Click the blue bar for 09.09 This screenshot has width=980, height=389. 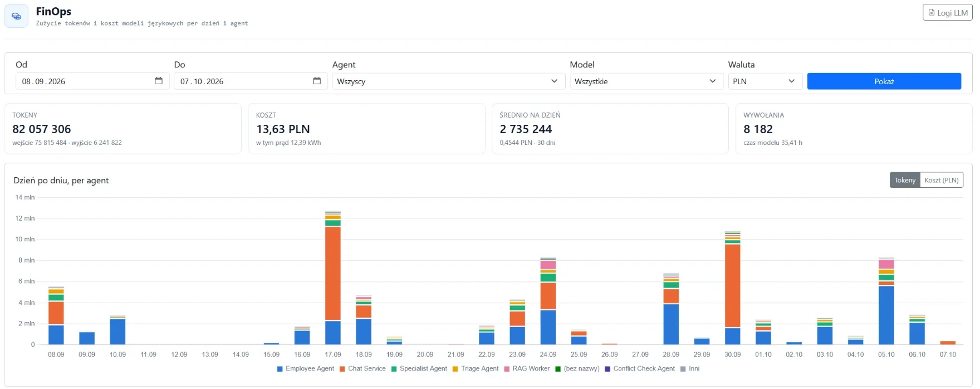87,338
